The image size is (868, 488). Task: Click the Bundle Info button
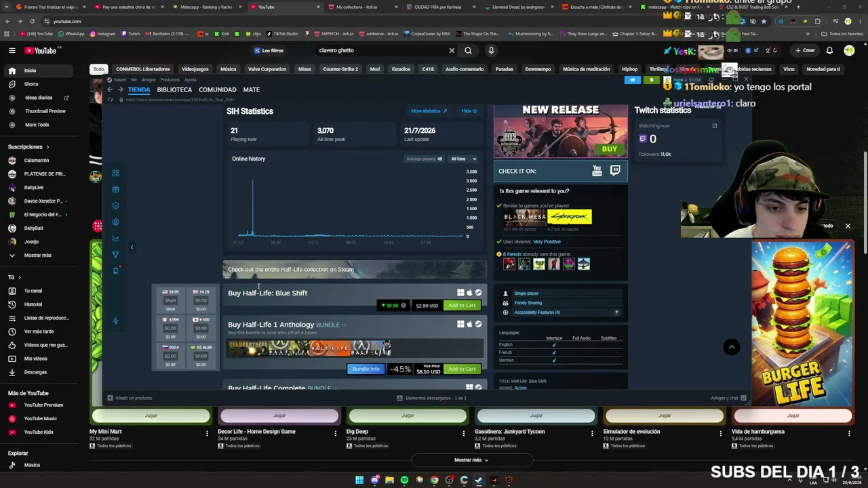tap(366, 369)
